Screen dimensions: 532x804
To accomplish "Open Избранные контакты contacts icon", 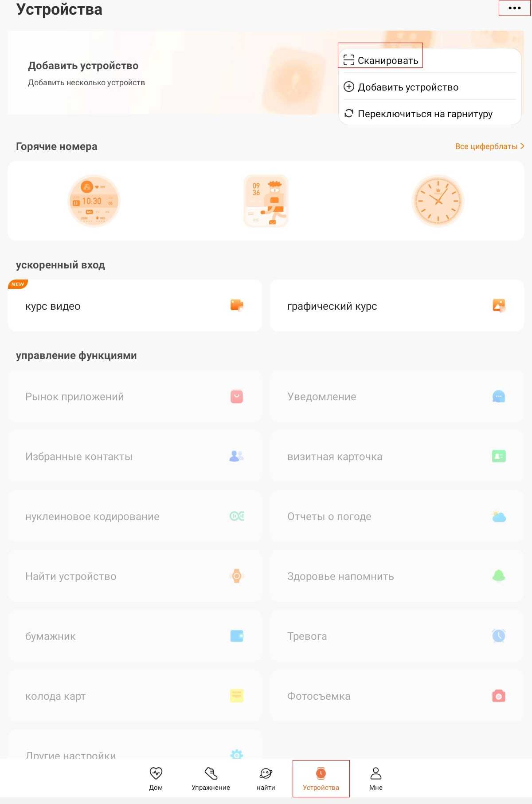I will (237, 456).
